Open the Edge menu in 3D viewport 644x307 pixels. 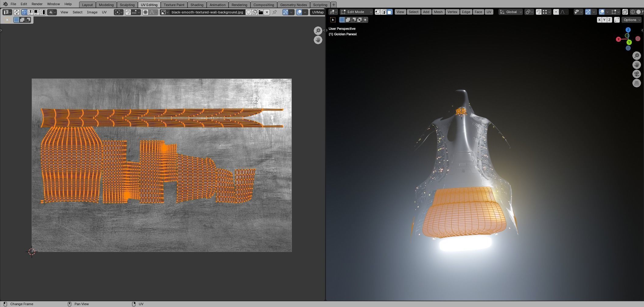(x=466, y=12)
